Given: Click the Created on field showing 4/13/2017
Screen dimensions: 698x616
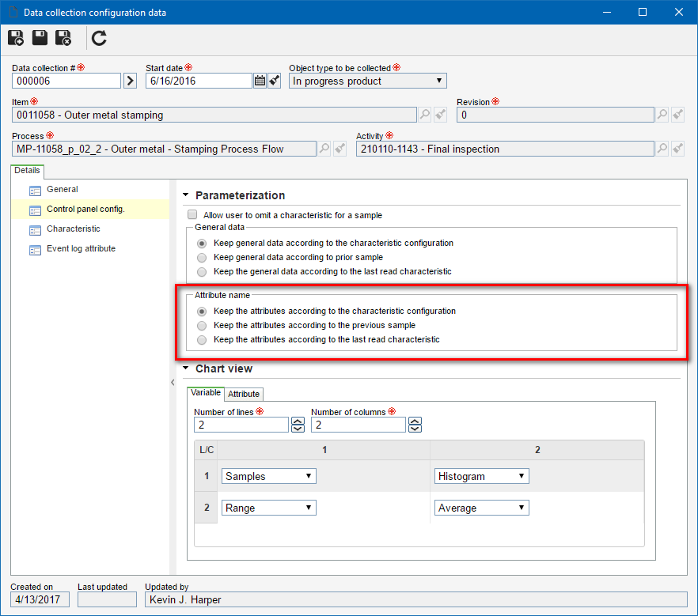Looking at the screenshot, I should pyautogui.click(x=40, y=599).
